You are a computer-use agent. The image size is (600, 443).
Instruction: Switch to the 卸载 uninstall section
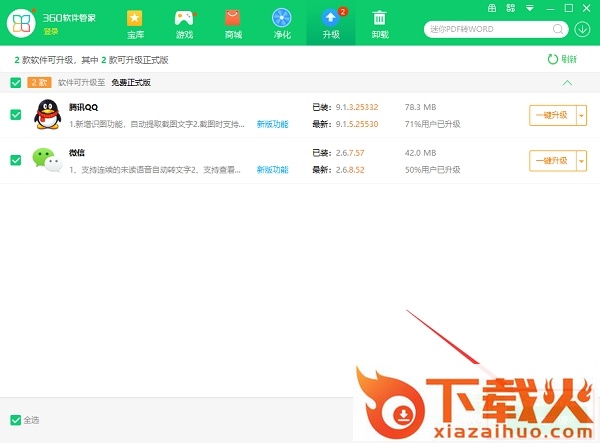pos(380,22)
